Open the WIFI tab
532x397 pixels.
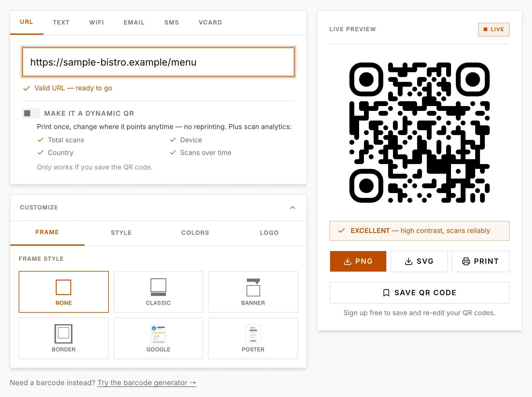click(x=97, y=22)
